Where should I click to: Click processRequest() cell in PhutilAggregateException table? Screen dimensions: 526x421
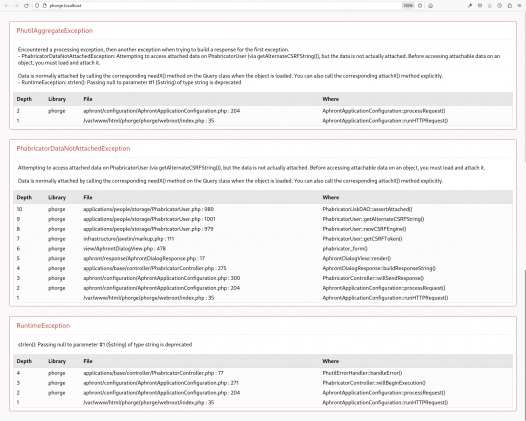384,111
